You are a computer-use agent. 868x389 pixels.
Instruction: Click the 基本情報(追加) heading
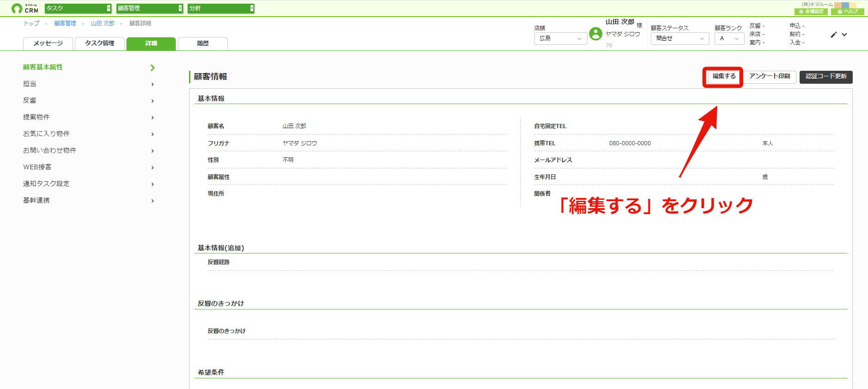tap(221, 248)
